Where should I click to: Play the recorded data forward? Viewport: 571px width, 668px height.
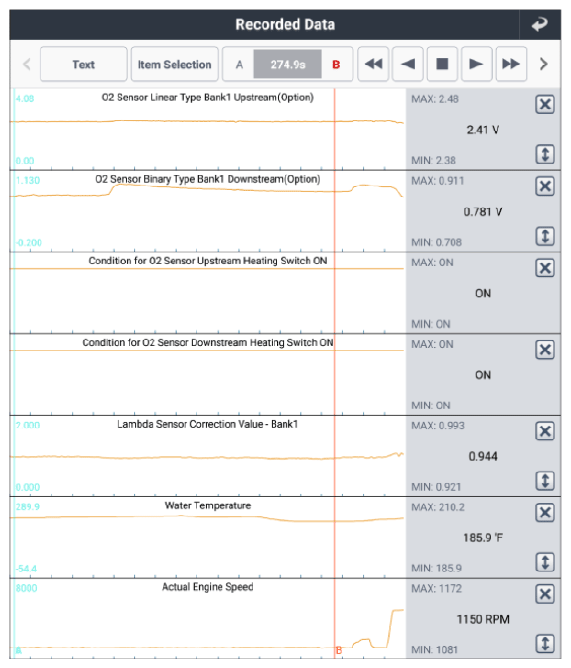pos(476,64)
